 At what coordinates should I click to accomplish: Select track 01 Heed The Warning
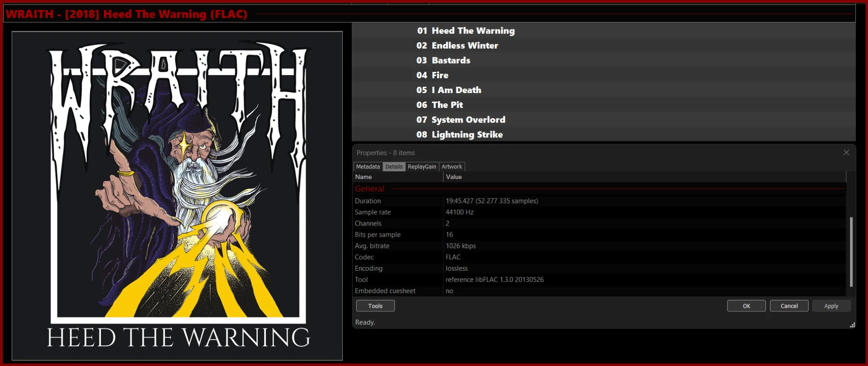coord(604,31)
